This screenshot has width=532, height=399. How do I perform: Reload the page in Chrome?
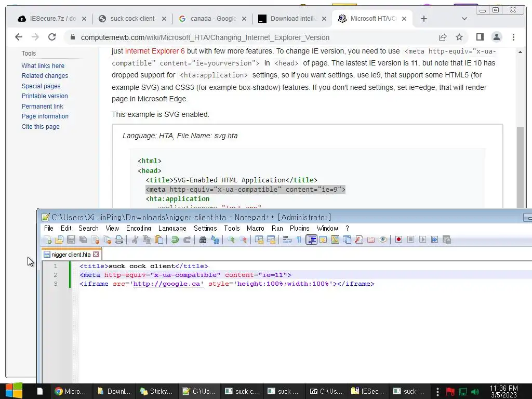pyautogui.click(x=52, y=37)
